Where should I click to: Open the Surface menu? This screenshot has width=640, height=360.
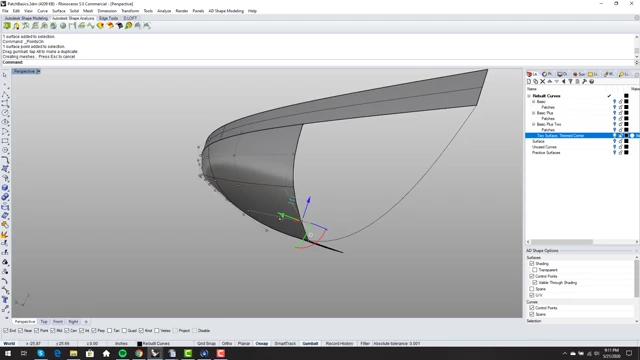[58, 11]
